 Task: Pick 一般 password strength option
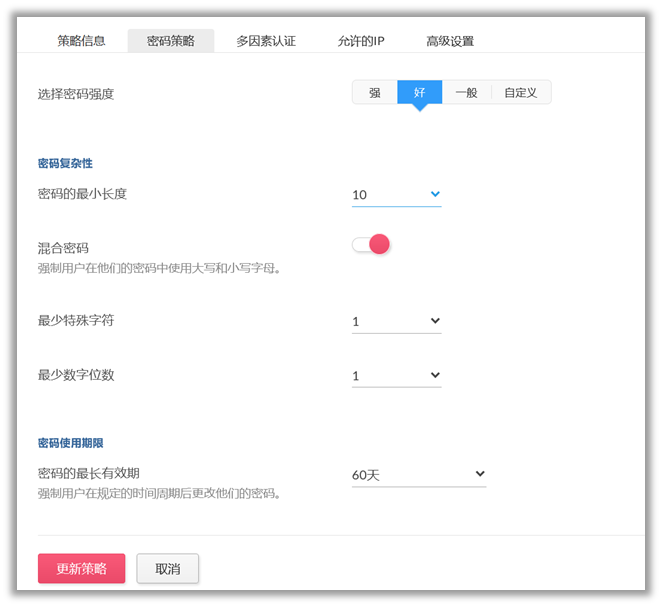tap(466, 93)
